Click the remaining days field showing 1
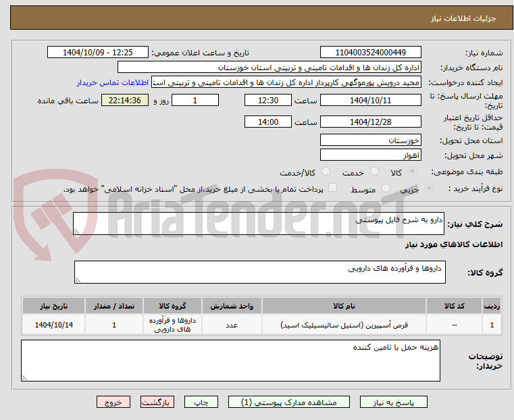This screenshot has width=514, height=420. pos(195,100)
